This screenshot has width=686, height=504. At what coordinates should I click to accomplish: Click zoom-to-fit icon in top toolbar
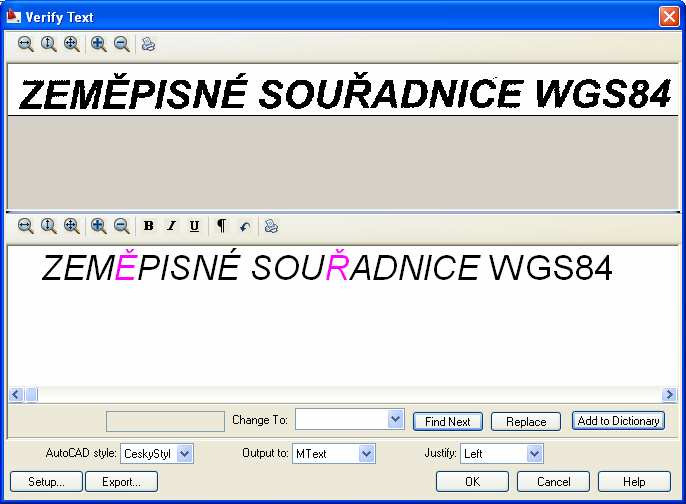click(x=71, y=44)
